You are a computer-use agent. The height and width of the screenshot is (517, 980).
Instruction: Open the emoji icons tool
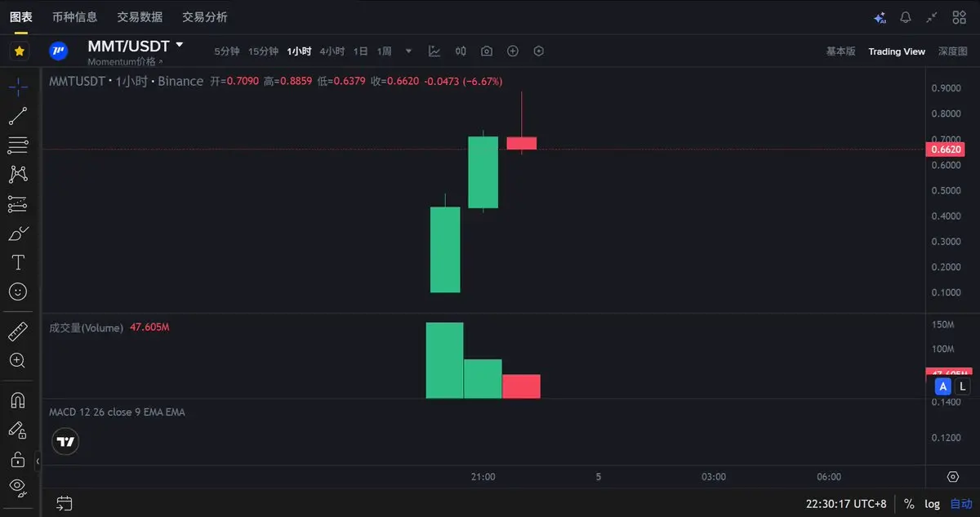pos(18,292)
